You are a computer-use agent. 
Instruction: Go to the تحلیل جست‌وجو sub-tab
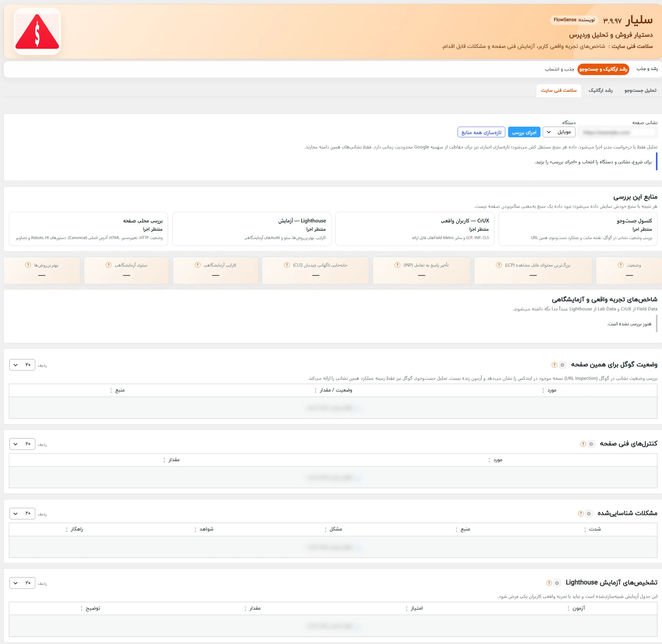pyautogui.click(x=640, y=90)
